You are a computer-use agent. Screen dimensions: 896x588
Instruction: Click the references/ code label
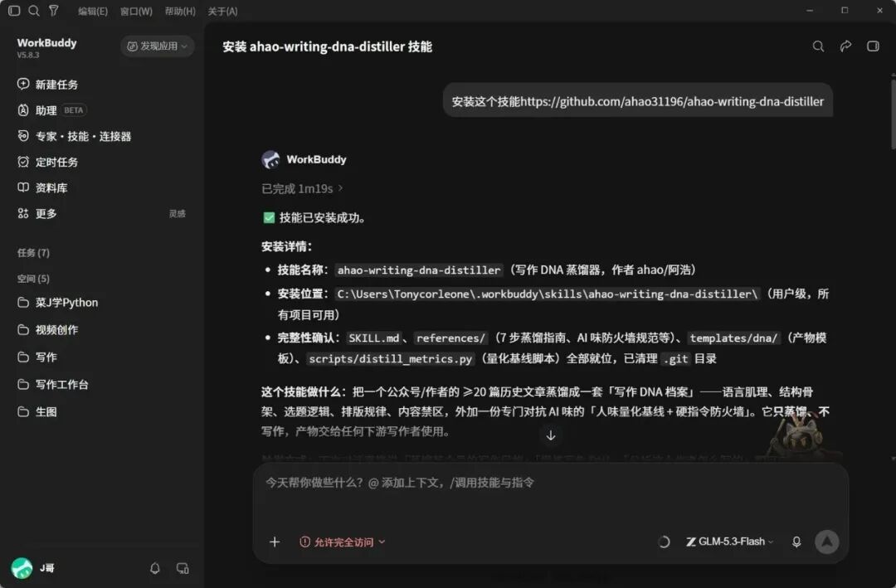(x=450, y=338)
